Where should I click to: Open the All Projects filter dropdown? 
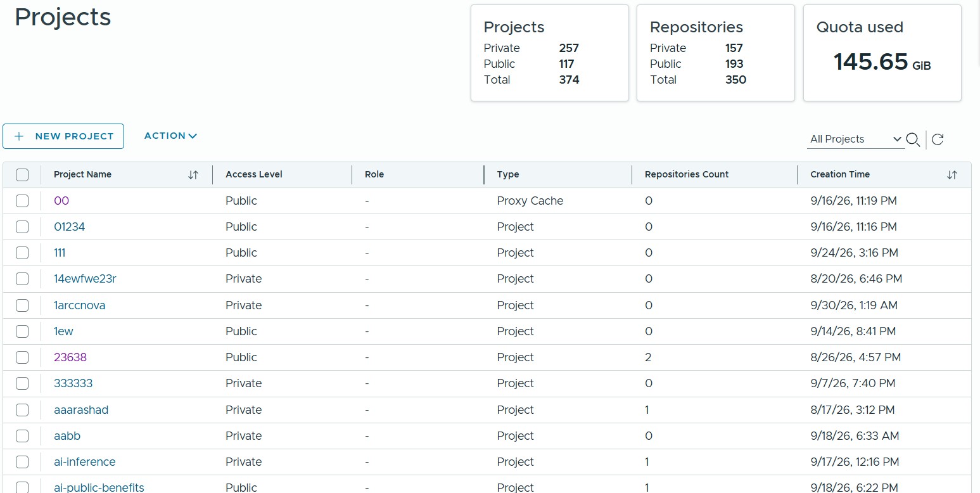[856, 139]
